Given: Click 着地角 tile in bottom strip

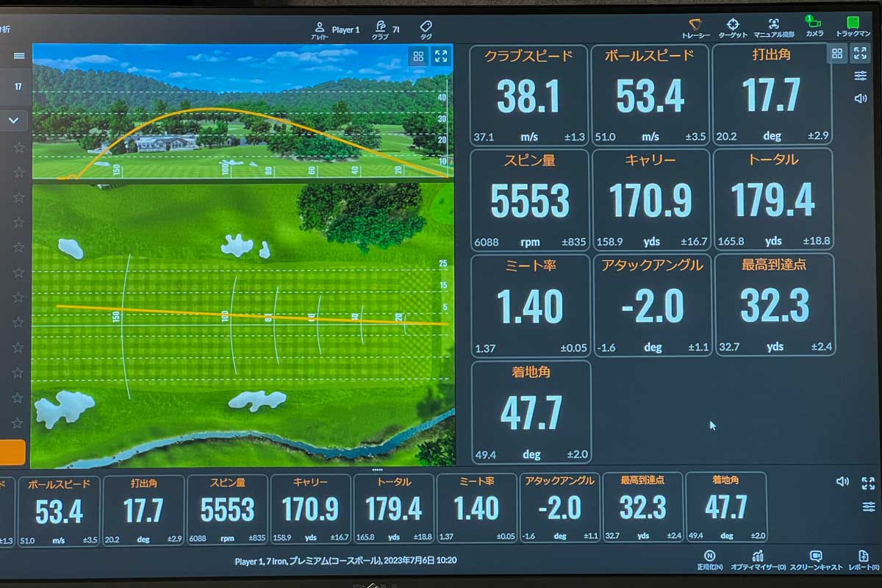Looking at the screenshot, I should (x=726, y=507).
